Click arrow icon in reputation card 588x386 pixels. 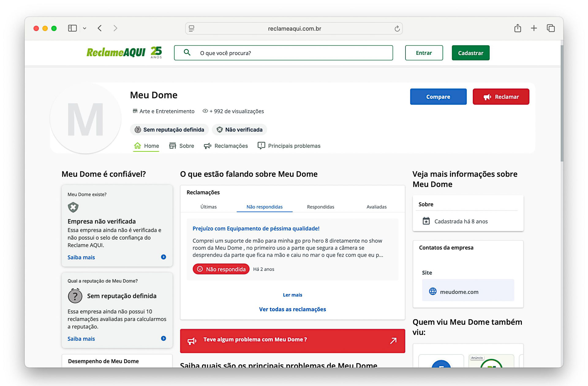164,339
